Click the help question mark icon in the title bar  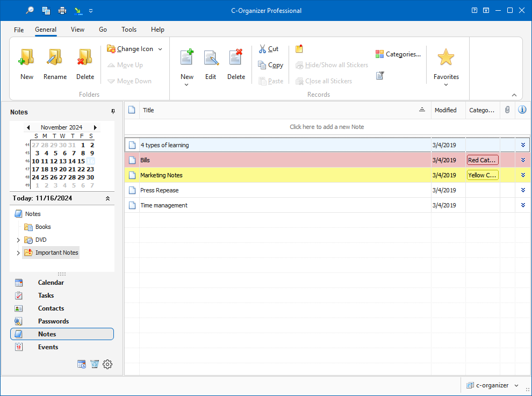tap(475, 11)
